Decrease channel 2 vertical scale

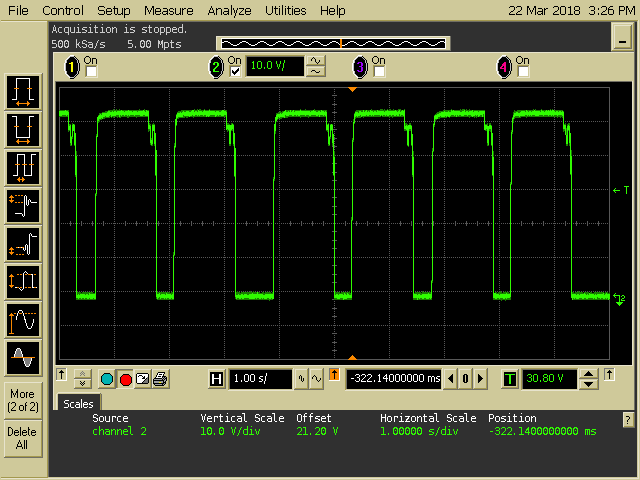tap(316, 72)
